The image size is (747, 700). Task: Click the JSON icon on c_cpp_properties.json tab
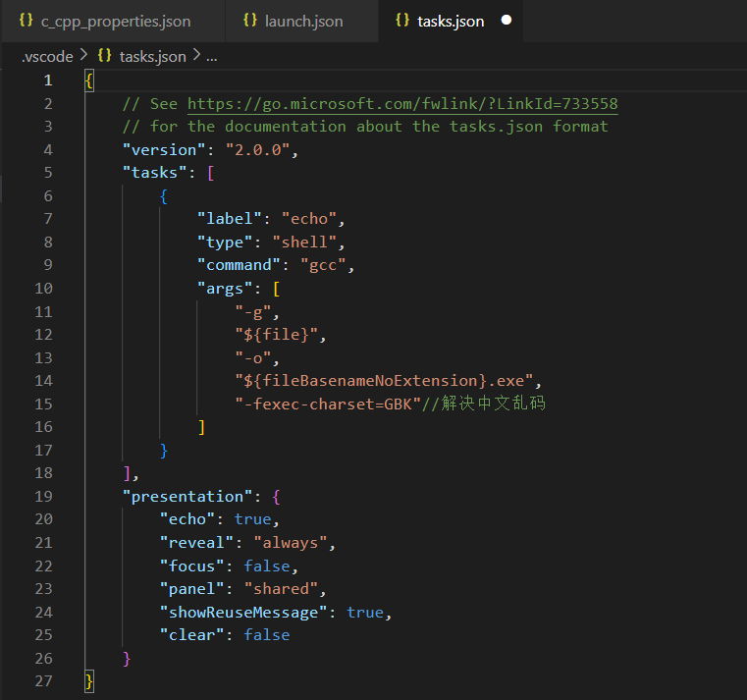tap(26, 20)
